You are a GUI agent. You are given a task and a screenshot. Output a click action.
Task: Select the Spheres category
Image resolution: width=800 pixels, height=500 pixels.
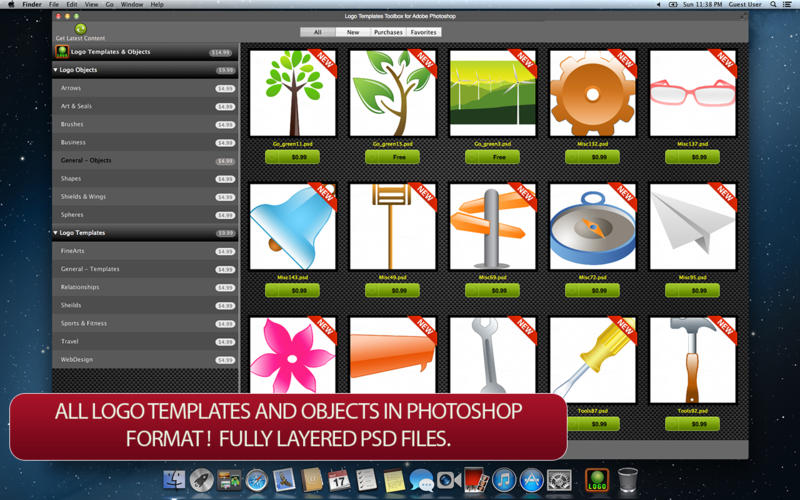[x=145, y=215]
